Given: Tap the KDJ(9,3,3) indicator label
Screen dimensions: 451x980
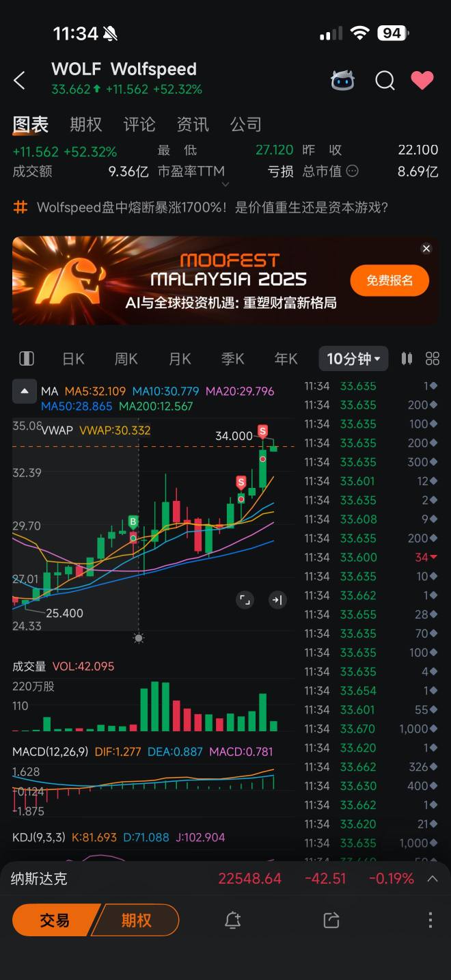Looking at the screenshot, I should click(40, 837).
